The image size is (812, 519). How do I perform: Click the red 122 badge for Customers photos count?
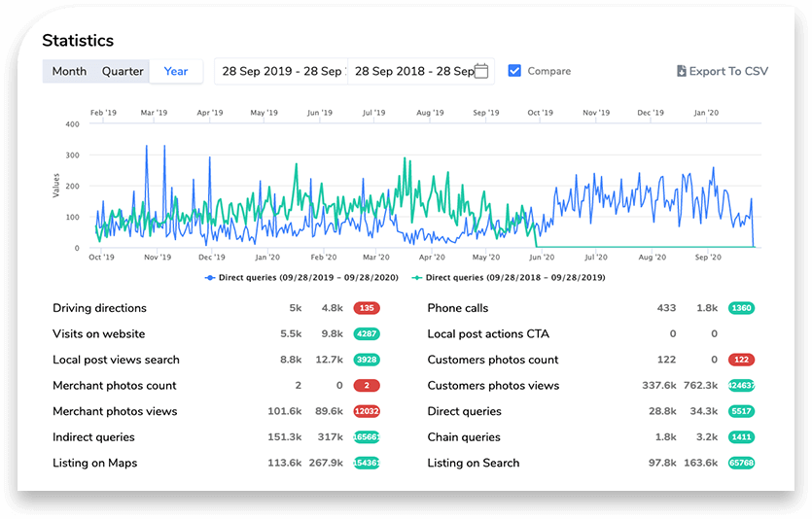point(741,360)
